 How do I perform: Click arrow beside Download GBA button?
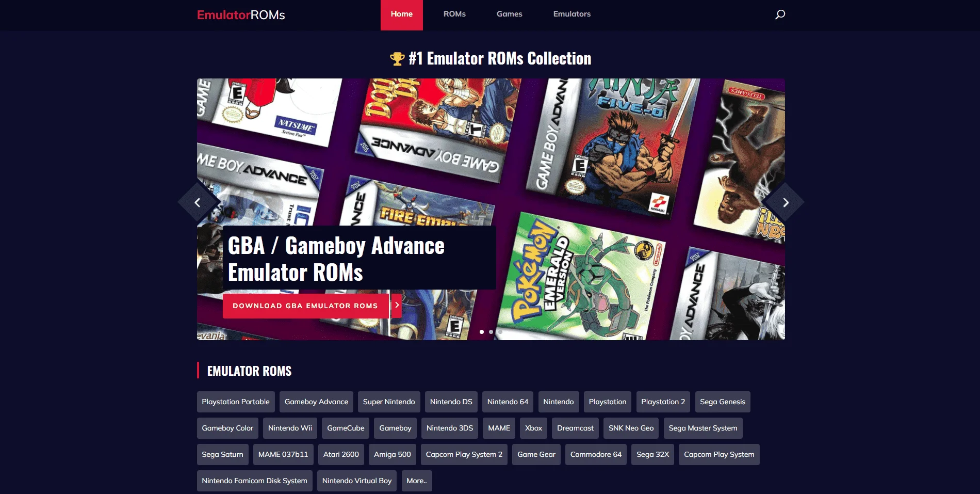(x=396, y=305)
